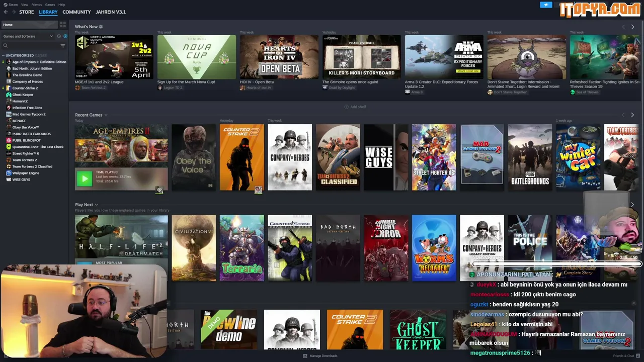Next page arrow in What's New shelf
The width and height of the screenshot is (644, 362).
coord(632,27)
